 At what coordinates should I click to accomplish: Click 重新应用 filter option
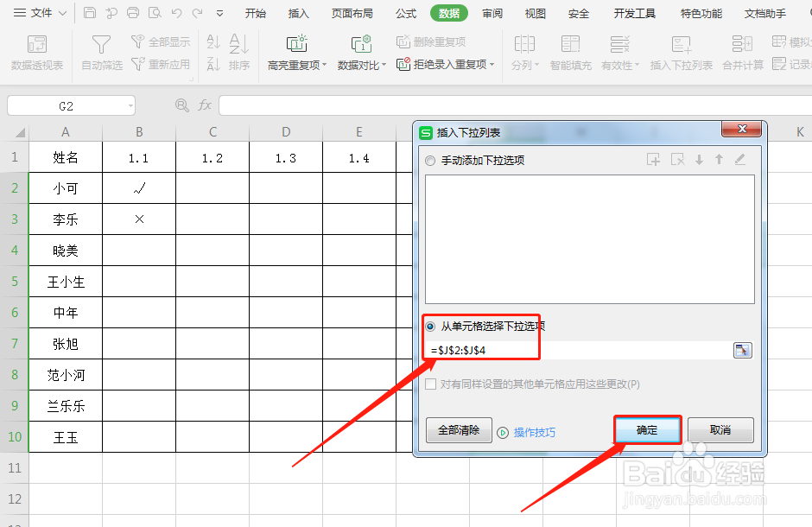pyautogui.click(x=161, y=64)
